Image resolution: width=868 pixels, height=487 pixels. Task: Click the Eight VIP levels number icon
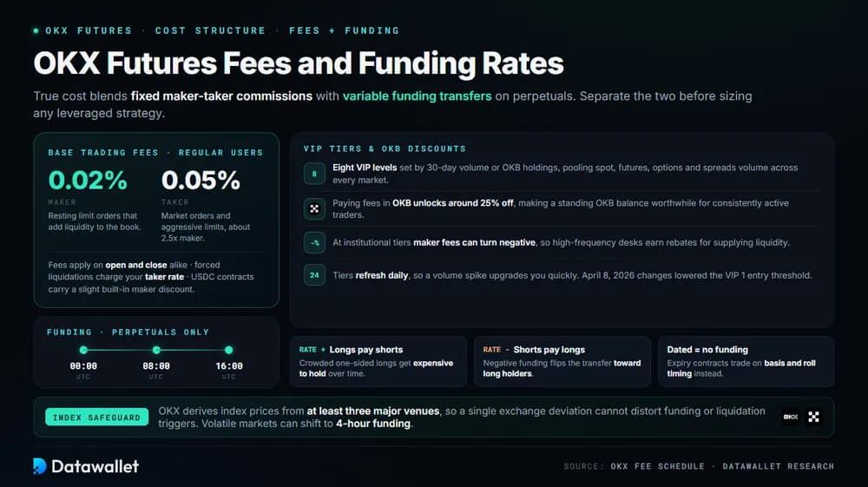314,174
